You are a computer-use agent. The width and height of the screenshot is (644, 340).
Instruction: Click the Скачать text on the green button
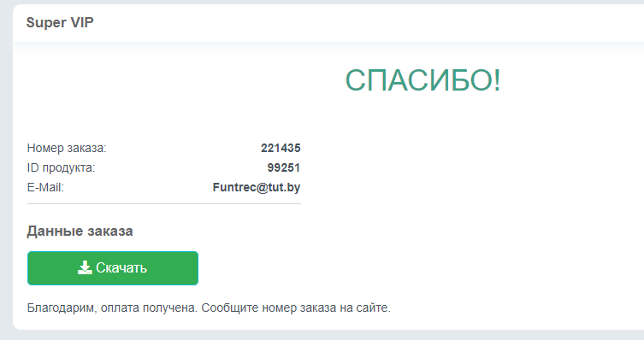121,268
